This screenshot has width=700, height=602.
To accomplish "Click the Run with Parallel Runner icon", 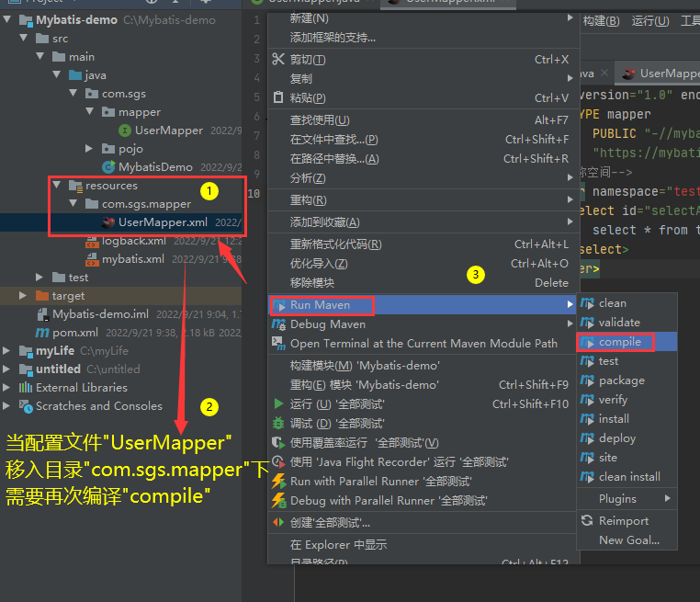I will click(278, 481).
